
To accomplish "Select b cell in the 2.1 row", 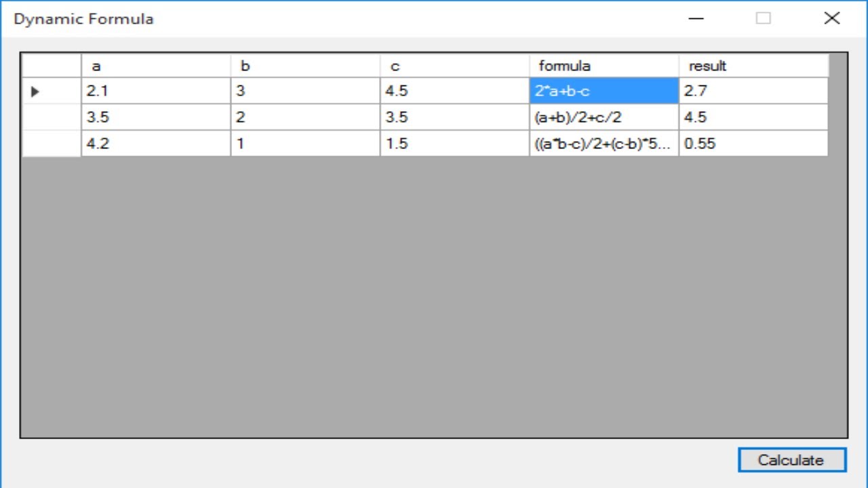I will pyautogui.click(x=305, y=91).
